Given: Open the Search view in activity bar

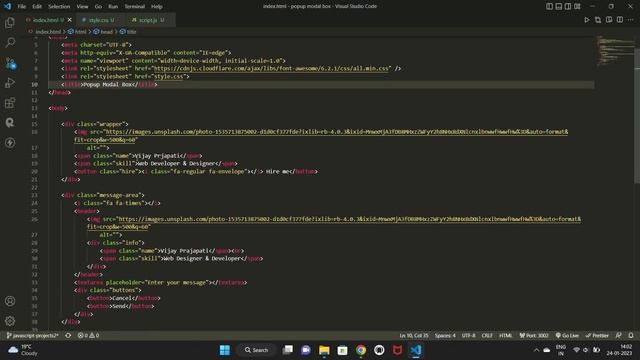Looking at the screenshot, I should [x=10, y=42].
